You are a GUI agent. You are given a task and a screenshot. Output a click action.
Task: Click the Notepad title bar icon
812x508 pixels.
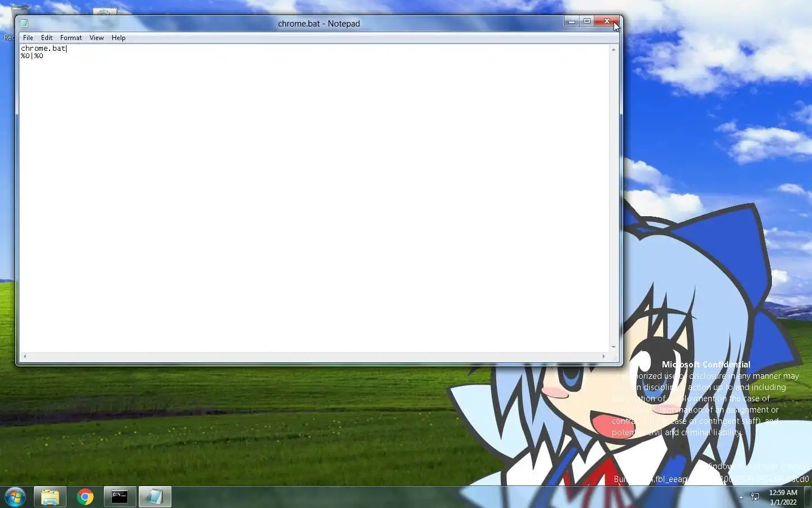click(x=24, y=23)
